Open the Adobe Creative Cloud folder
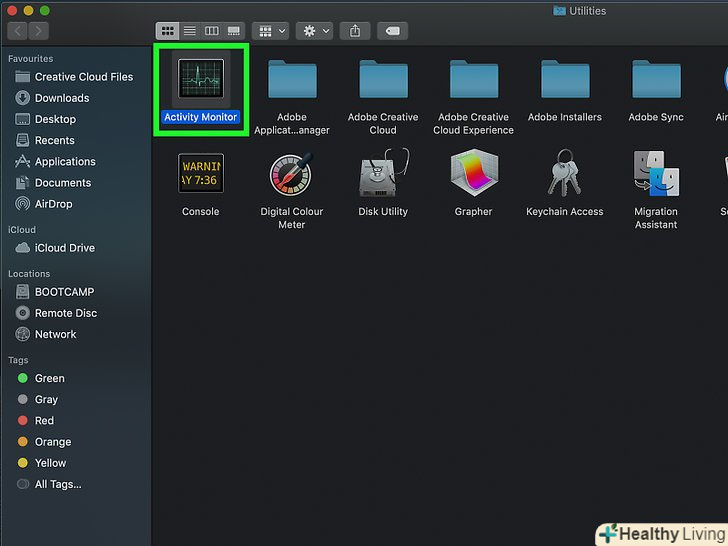 pyautogui.click(x=383, y=80)
